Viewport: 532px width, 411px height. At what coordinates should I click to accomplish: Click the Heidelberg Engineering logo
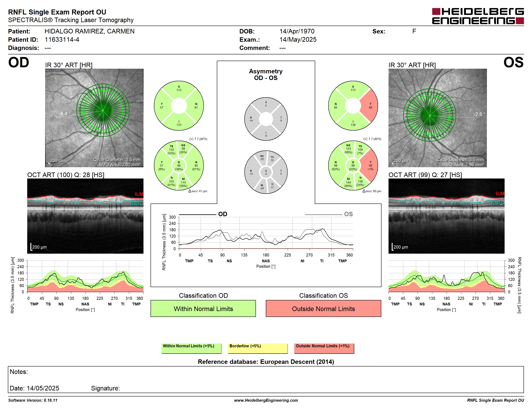click(x=478, y=16)
